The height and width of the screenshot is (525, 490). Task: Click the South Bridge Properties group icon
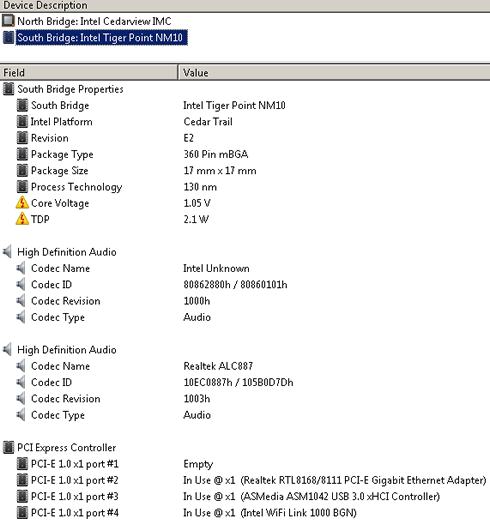pyautogui.click(x=8, y=89)
